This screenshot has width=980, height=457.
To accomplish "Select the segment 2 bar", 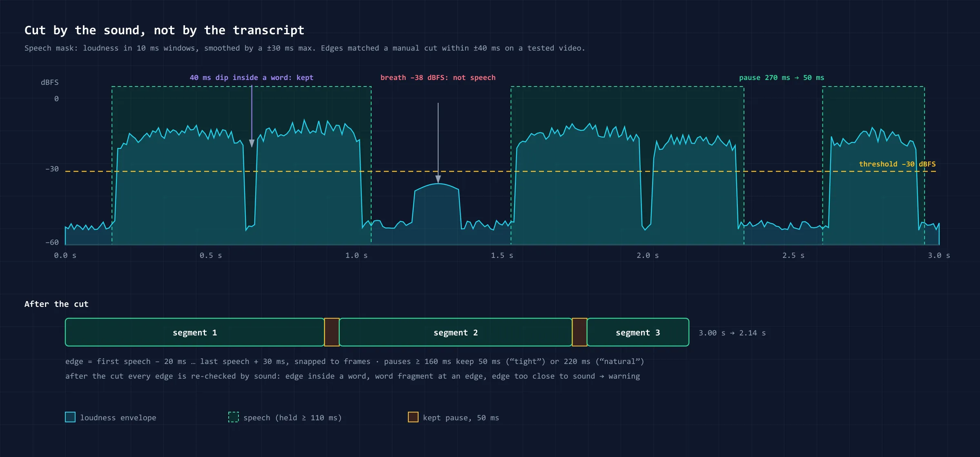I will (456, 332).
